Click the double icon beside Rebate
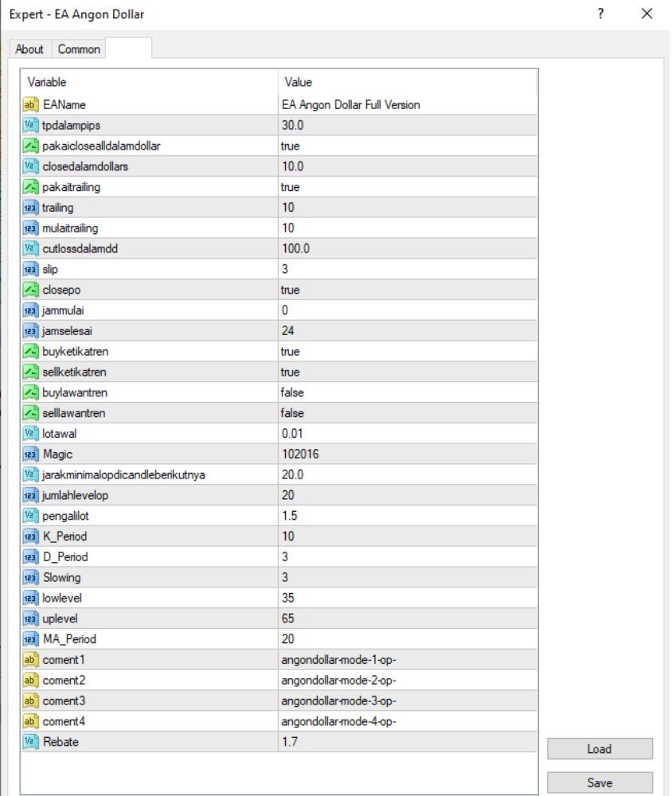 (30, 742)
